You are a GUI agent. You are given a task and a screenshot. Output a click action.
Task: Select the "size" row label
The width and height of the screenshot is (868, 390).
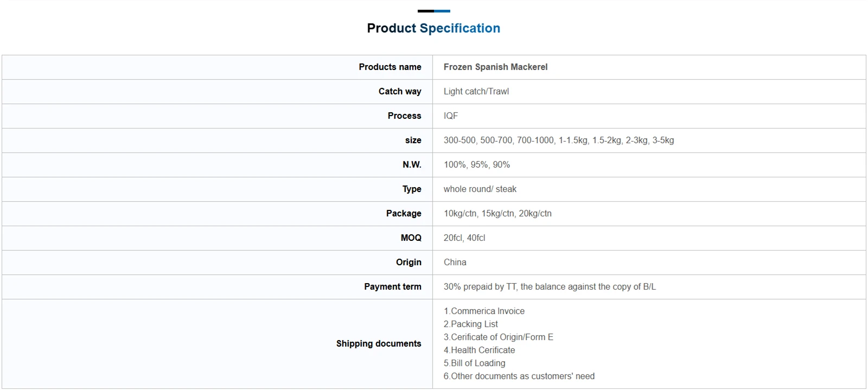tap(413, 140)
